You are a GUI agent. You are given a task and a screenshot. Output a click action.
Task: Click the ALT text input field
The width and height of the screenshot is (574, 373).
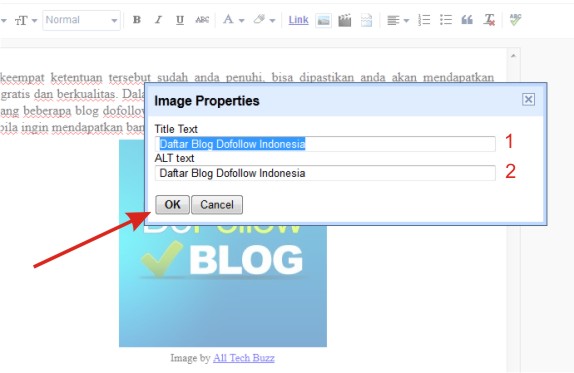(325, 173)
